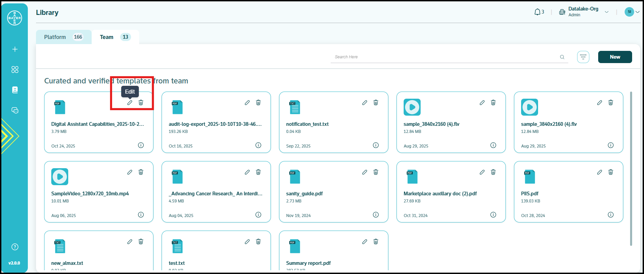Open the chat icon in sidebar
This screenshot has height=274, width=644.
(15, 110)
